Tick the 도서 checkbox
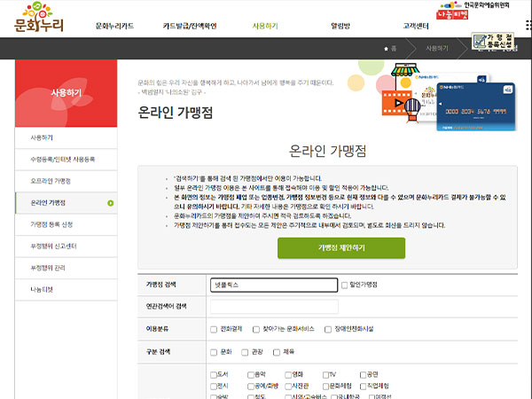This screenshot has height=399, width=532. point(214,374)
